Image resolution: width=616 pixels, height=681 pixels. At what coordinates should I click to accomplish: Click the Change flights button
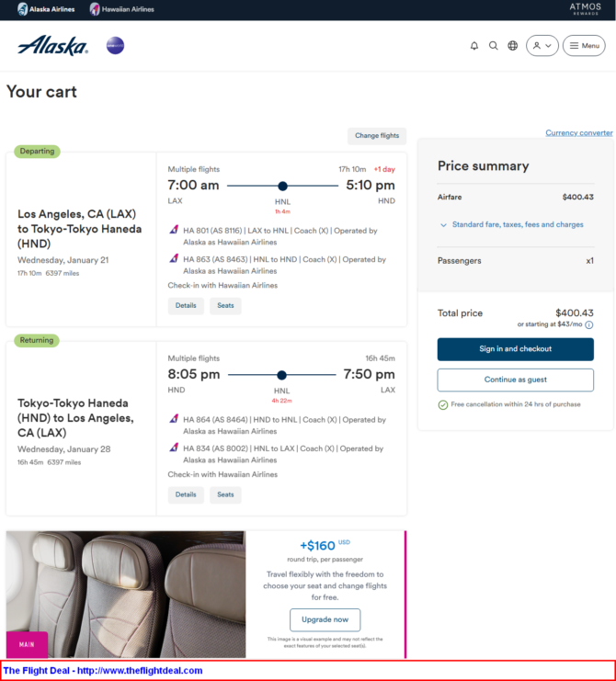(377, 135)
